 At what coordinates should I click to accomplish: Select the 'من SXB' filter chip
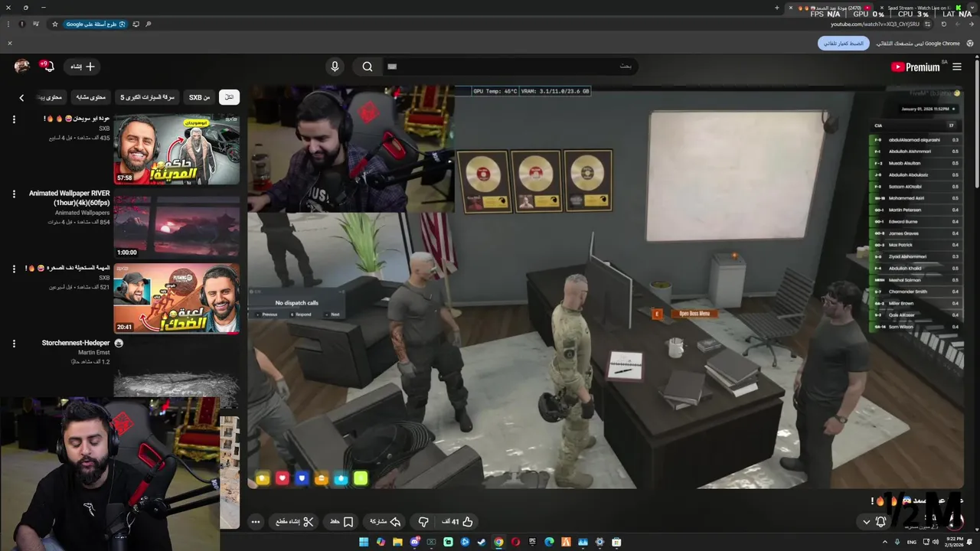(199, 97)
